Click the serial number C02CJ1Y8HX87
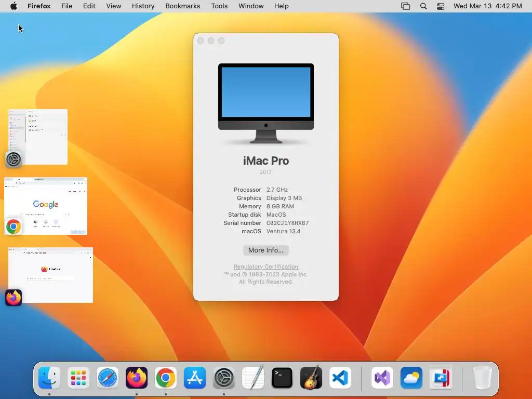 (287, 223)
